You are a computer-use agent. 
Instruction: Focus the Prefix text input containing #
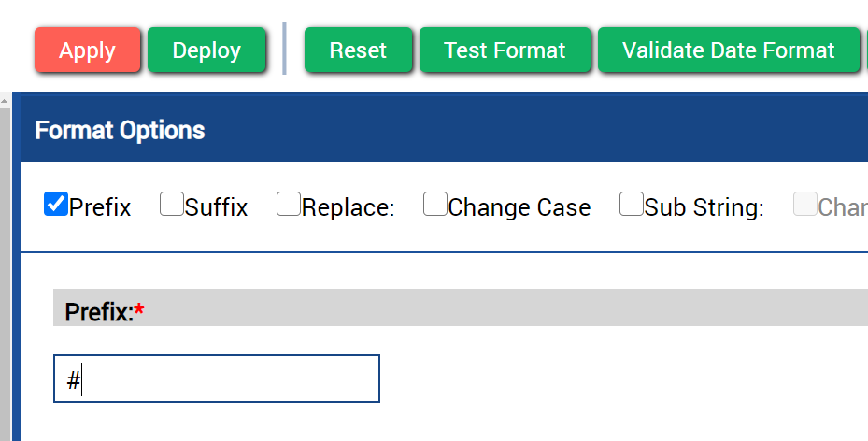(x=217, y=378)
